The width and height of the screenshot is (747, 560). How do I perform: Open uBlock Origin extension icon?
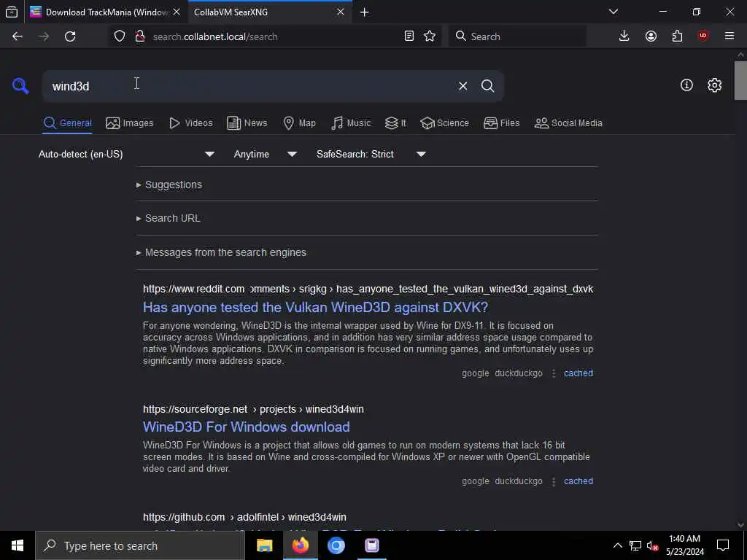point(703,36)
